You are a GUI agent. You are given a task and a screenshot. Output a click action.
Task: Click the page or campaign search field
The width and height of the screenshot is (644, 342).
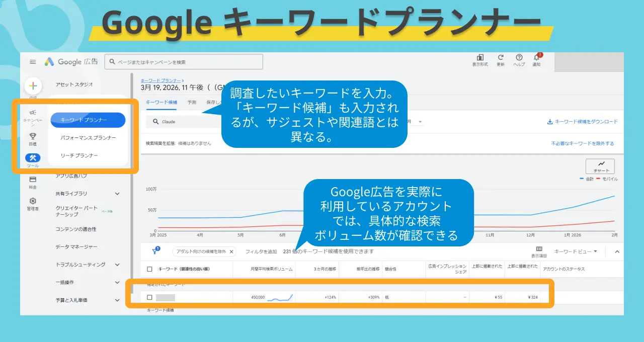[x=184, y=62]
